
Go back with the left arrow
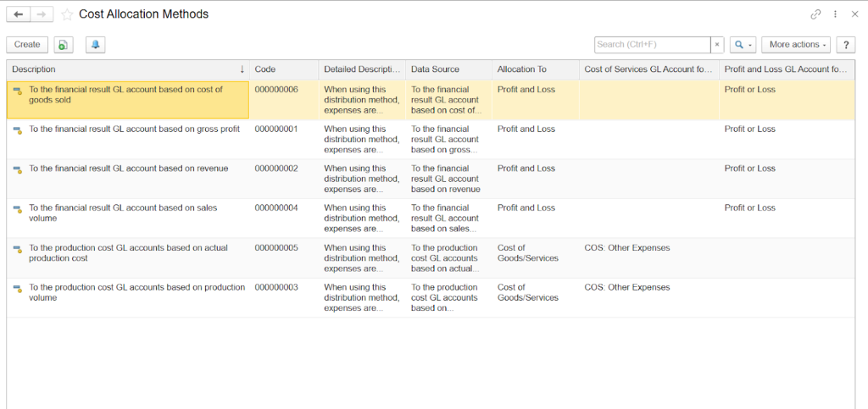point(19,14)
